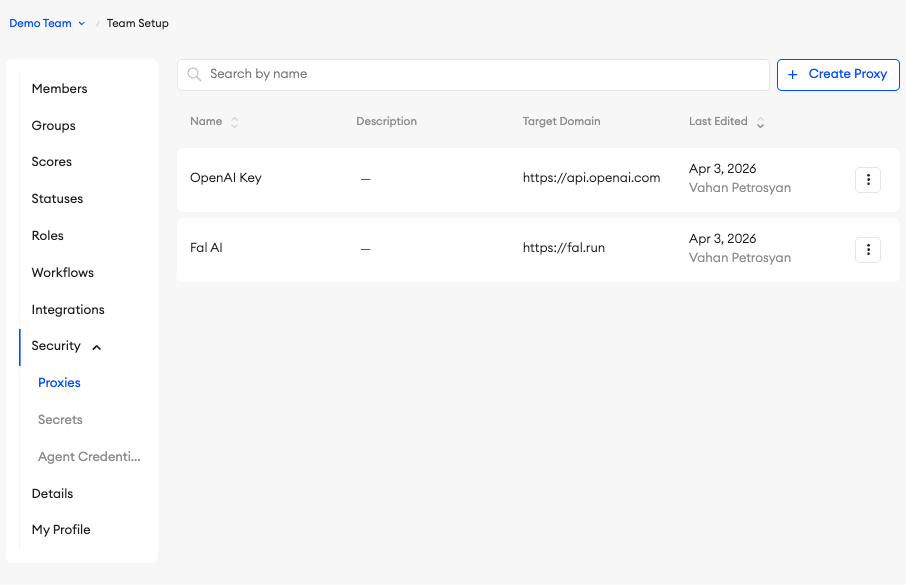Click the Description column header

387,121
